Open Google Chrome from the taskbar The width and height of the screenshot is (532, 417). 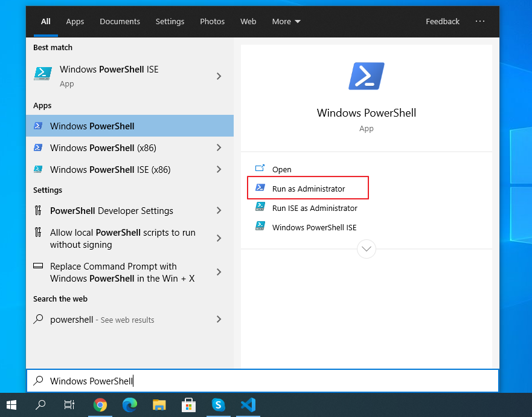point(100,405)
